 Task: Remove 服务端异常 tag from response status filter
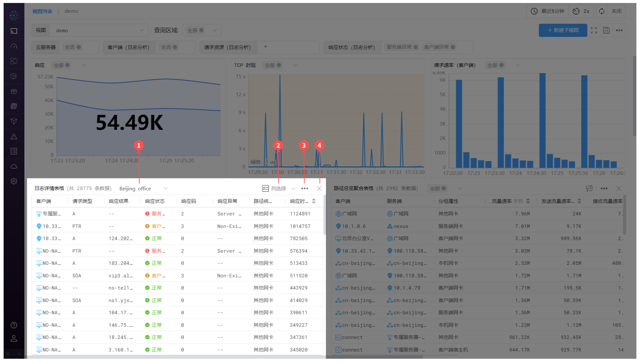416,47
